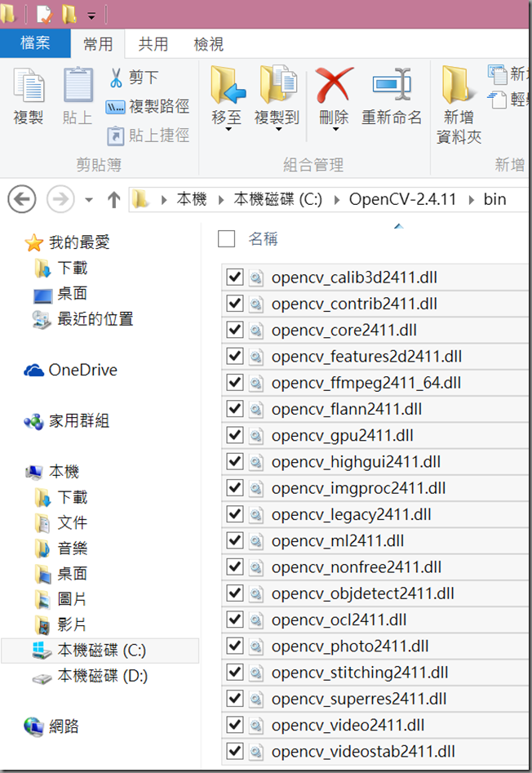This screenshot has height=773, width=532.
Task: Switch to Home (常用) ribbon tab
Action: click(98, 44)
